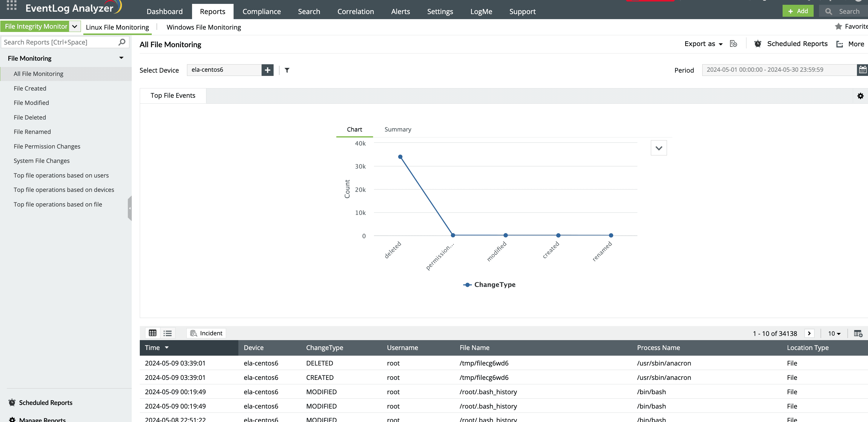This screenshot has width=868, height=422.
Task: Open the apps grid launcher icon
Action: point(11,5)
